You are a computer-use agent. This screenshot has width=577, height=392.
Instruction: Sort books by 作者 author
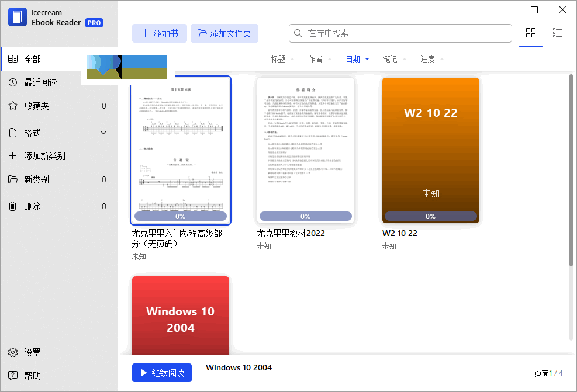pyautogui.click(x=320, y=59)
